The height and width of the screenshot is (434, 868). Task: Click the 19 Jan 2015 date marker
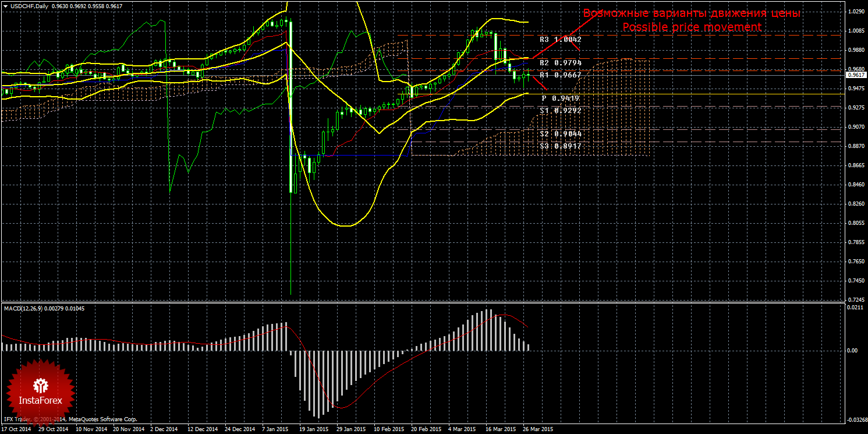pos(313,429)
